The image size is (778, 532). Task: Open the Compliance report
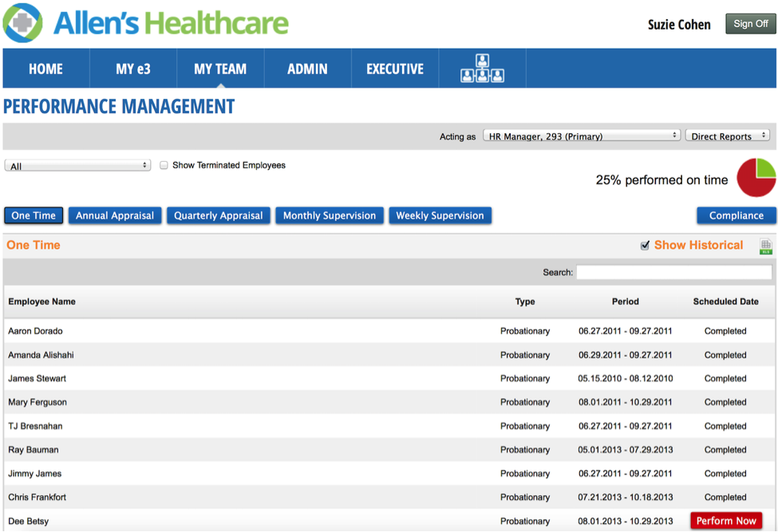tap(736, 215)
